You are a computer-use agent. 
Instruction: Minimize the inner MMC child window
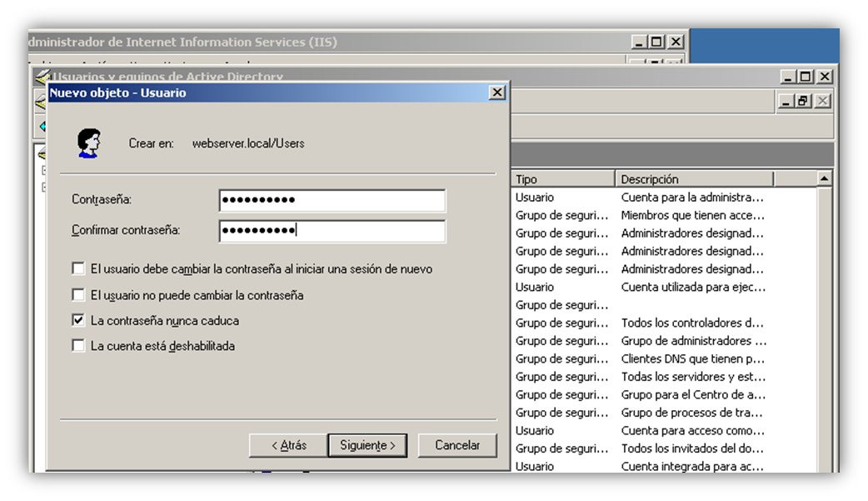click(x=786, y=101)
